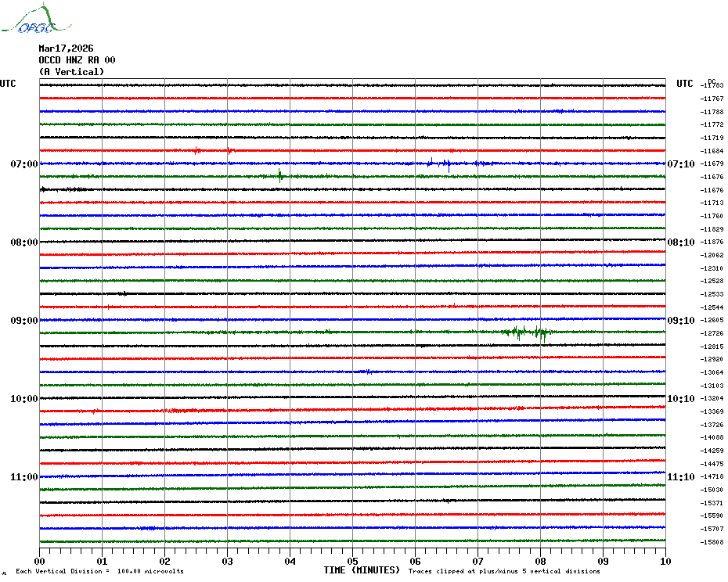The height and width of the screenshot is (582, 728).
Task: Click the 'Each Vertical Division' scale note
Action: click(x=99, y=571)
